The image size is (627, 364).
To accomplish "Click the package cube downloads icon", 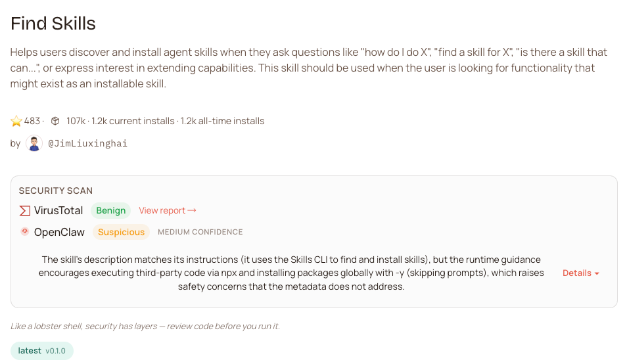I will click(x=56, y=121).
